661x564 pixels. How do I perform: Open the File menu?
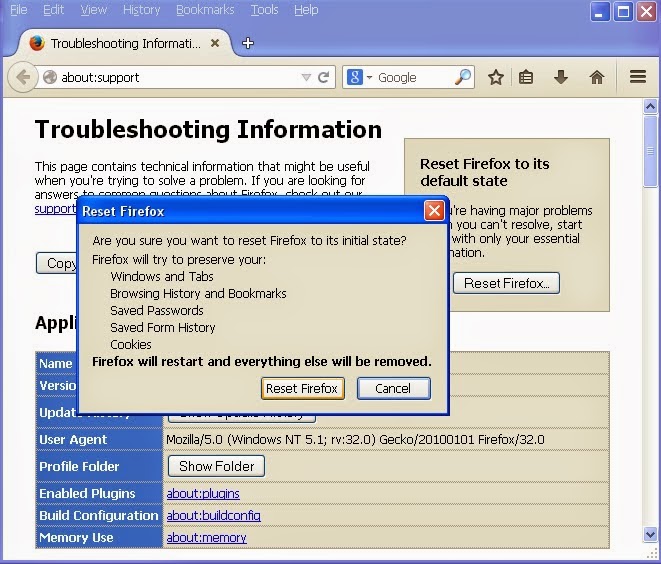(x=18, y=10)
